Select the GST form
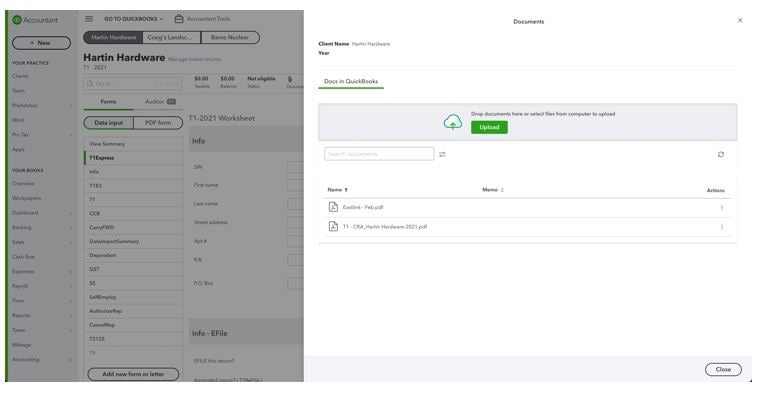The image size is (761, 398). [133, 269]
